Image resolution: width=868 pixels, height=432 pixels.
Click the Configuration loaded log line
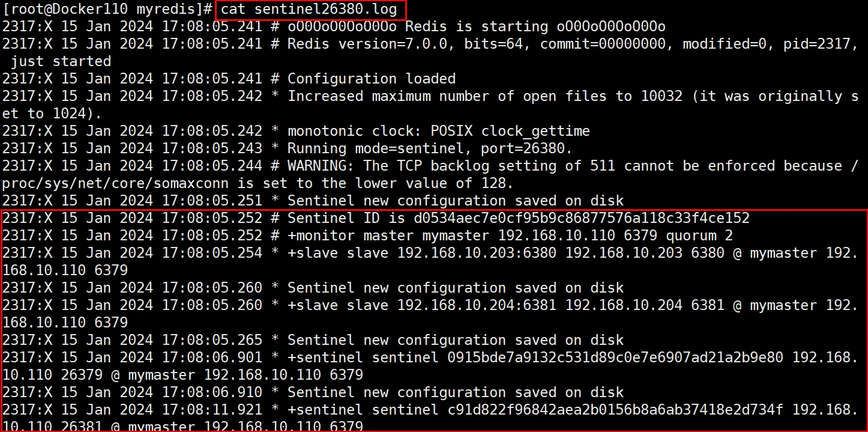click(229, 79)
